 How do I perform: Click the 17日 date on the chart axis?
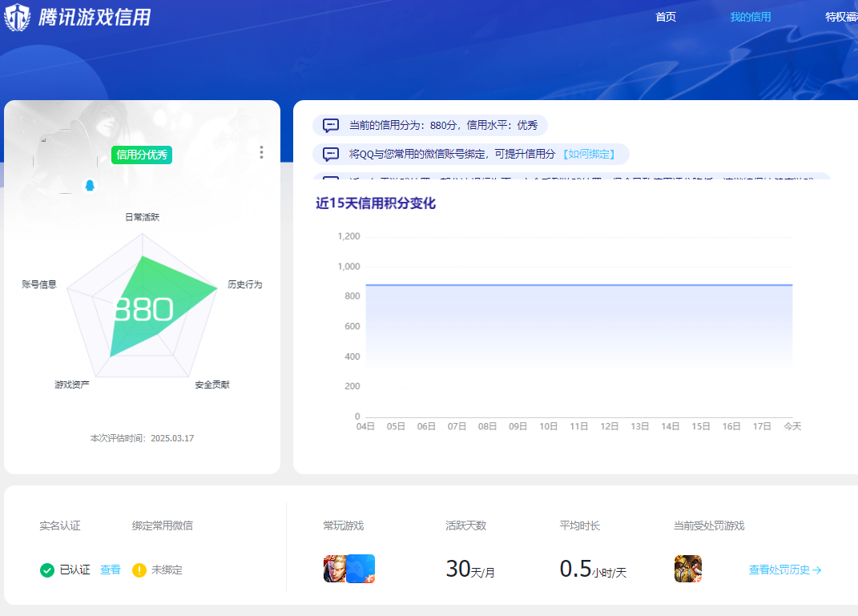click(762, 426)
